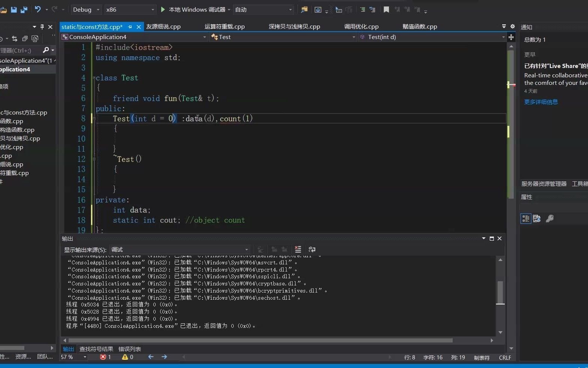Open the 更多详细信息 link in notifications
588x368 pixels.
point(541,102)
